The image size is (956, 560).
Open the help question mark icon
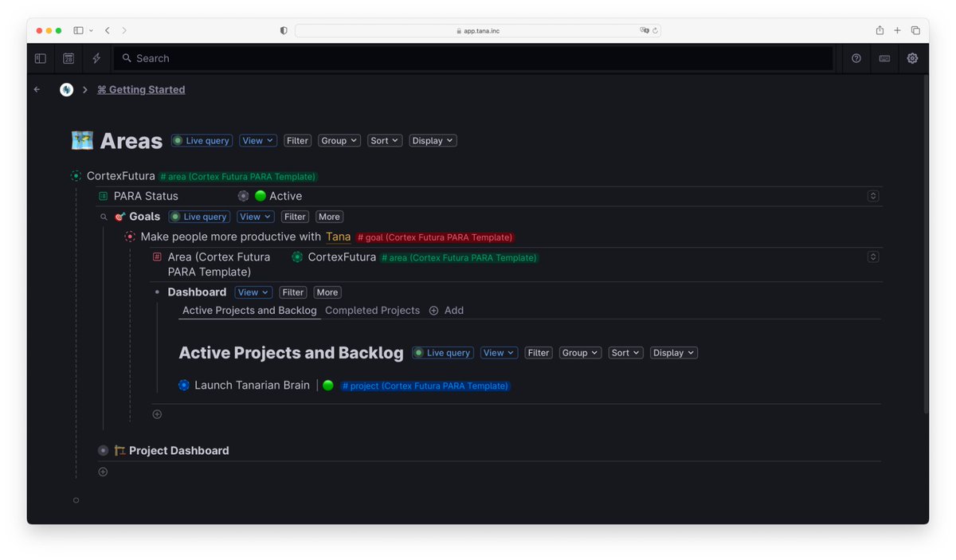[856, 58]
